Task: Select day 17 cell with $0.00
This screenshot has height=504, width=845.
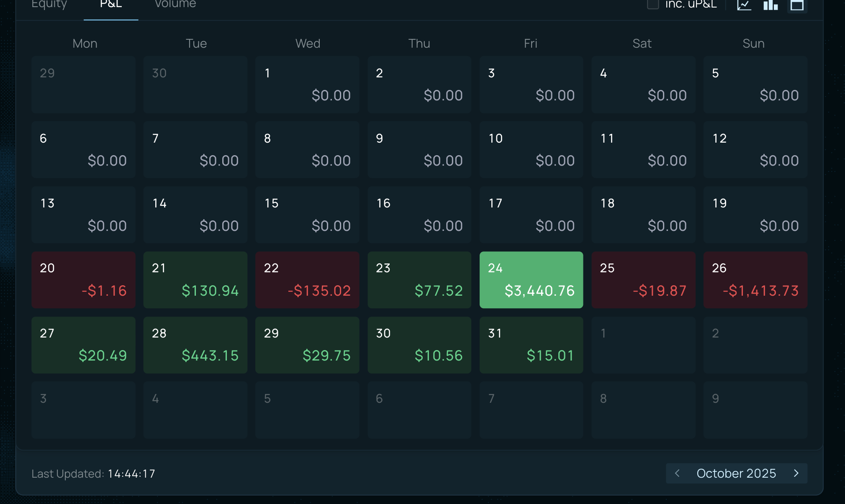Action: (x=531, y=215)
